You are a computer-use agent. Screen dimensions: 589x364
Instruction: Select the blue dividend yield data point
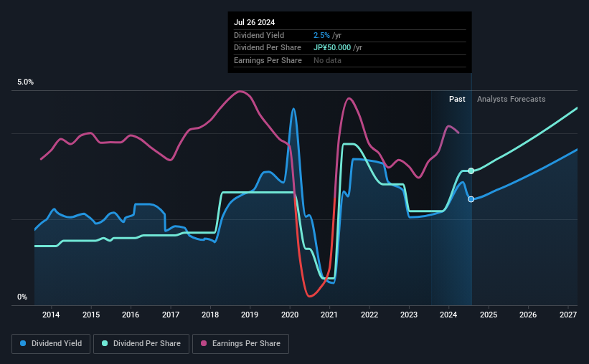click(471, 199)
